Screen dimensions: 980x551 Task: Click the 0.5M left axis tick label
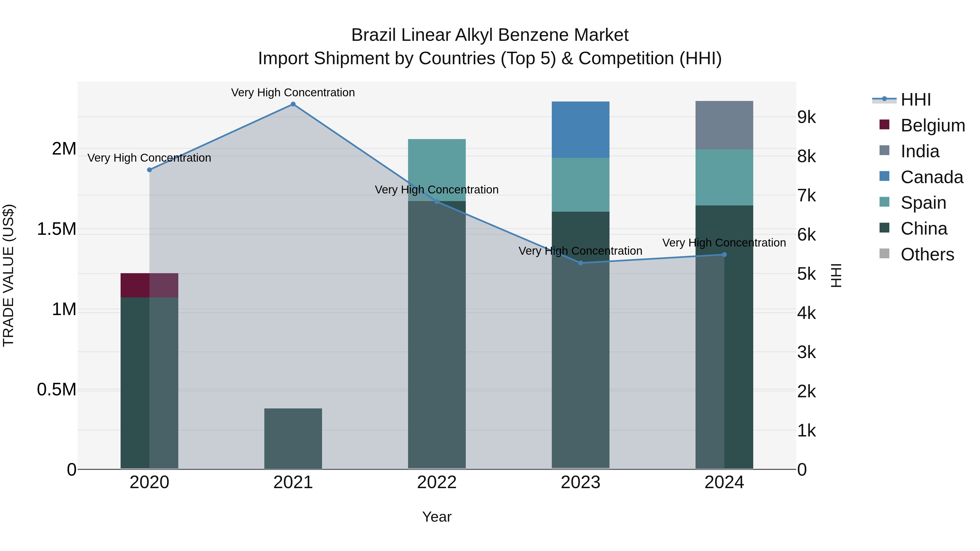pos(56,389)
